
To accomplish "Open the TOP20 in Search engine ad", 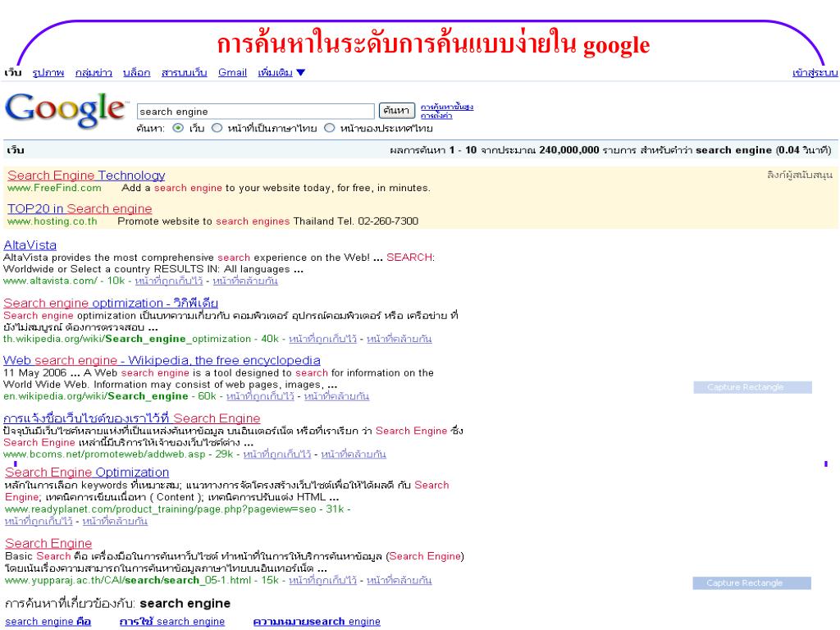I will point(80,208).
